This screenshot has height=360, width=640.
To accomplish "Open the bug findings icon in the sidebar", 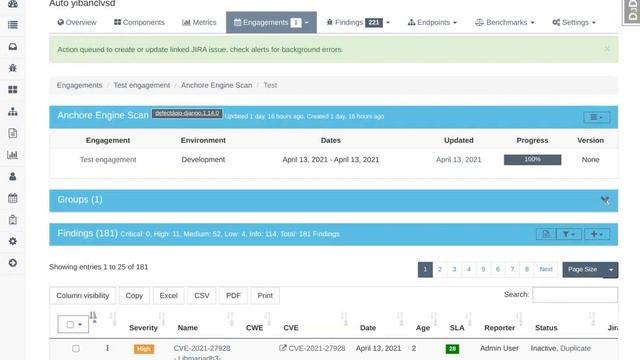I will (x=13, y=68).
